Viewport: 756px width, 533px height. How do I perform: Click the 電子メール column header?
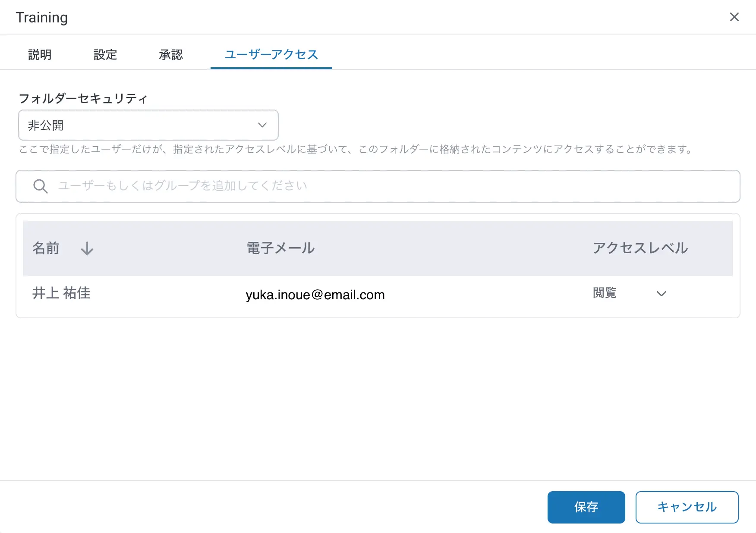point(280,248)
